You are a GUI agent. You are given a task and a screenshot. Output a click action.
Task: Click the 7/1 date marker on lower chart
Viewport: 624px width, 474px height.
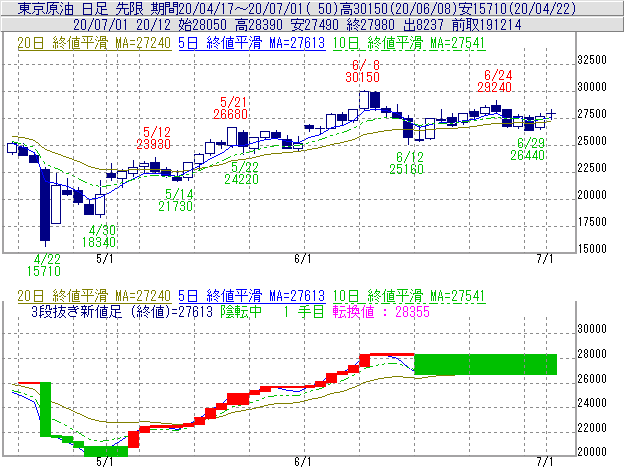click(545, 463)
